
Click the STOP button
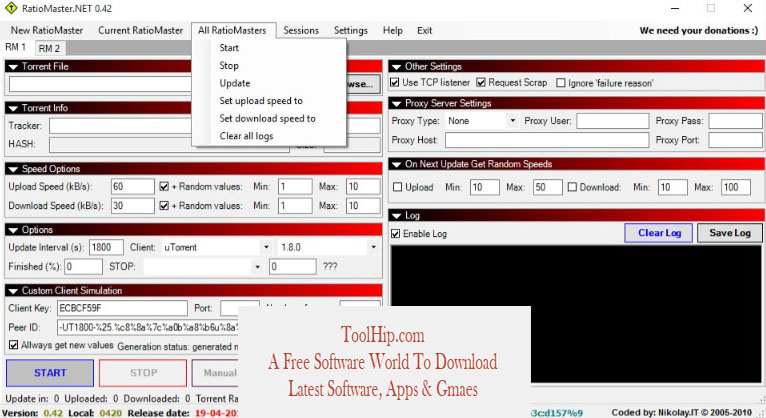tap(143, 373)
